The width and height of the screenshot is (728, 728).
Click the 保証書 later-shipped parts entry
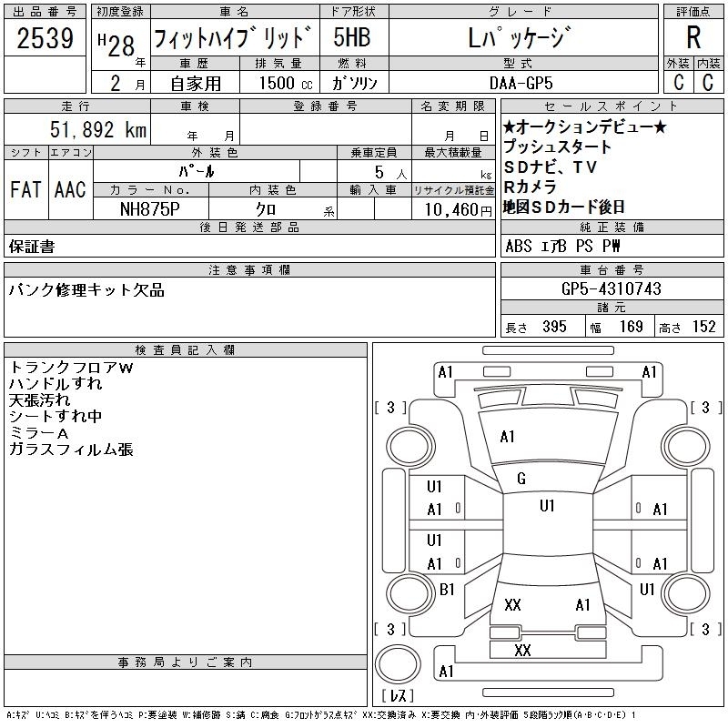tap(32, 247)
